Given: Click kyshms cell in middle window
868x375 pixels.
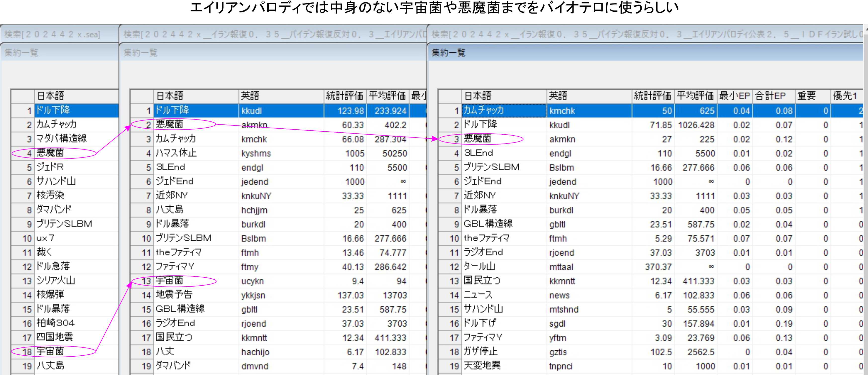Looking at the screenshot, I should (281, 153).
